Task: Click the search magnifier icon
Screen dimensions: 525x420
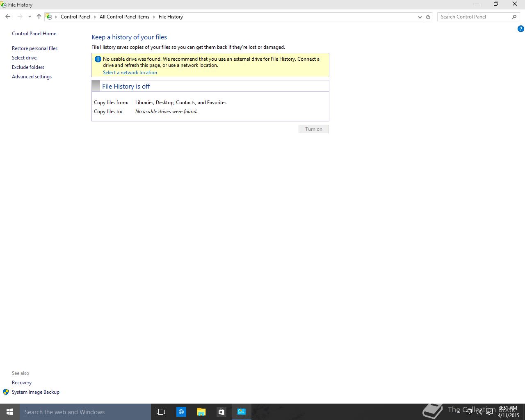Action: point(514,17)
